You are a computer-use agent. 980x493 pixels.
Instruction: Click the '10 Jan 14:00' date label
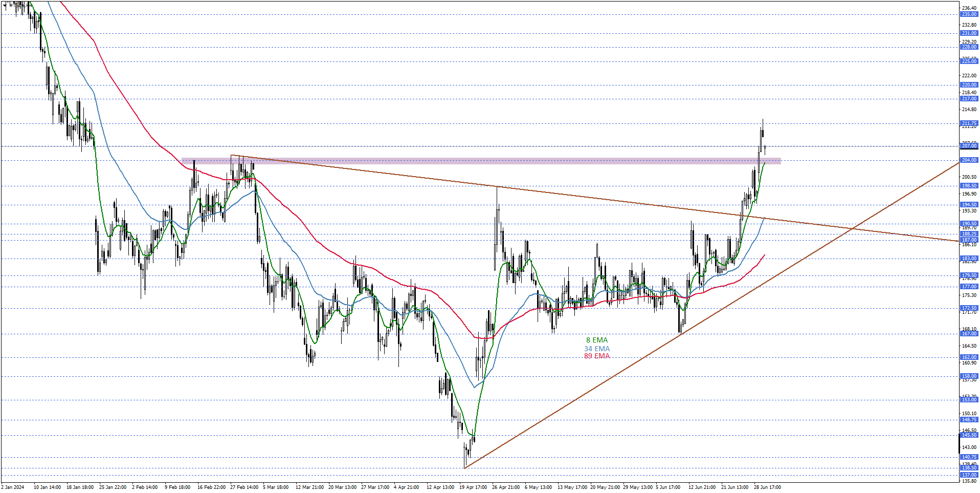coord(47,487)
